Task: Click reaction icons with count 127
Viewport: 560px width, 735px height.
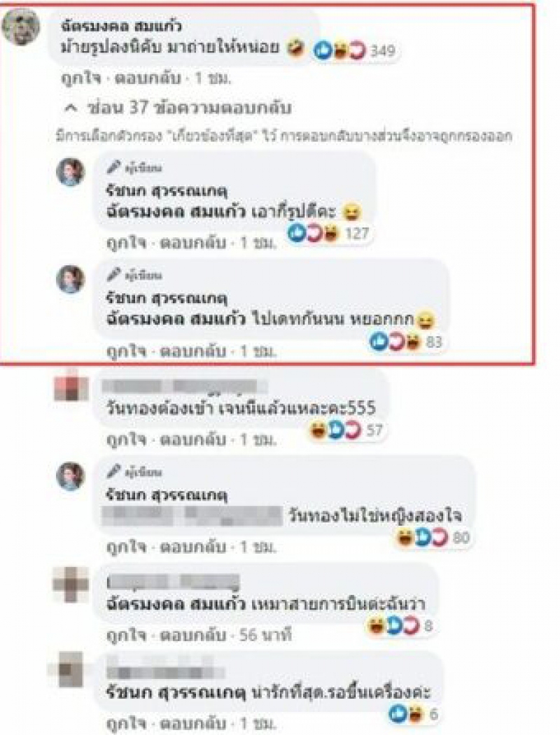Action: (330, 233)
